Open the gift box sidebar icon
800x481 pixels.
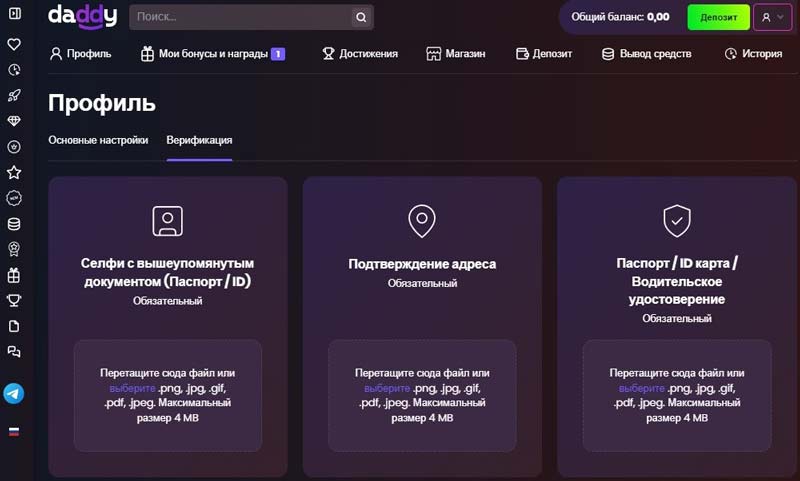pos(14,275)
